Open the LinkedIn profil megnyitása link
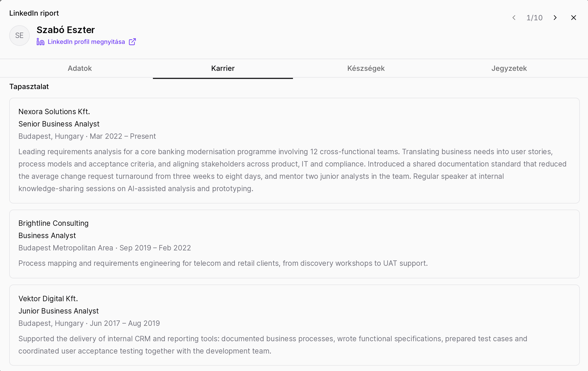Image resolution: width=588 pixels, height=371 pixels. [x=86, y=42]
